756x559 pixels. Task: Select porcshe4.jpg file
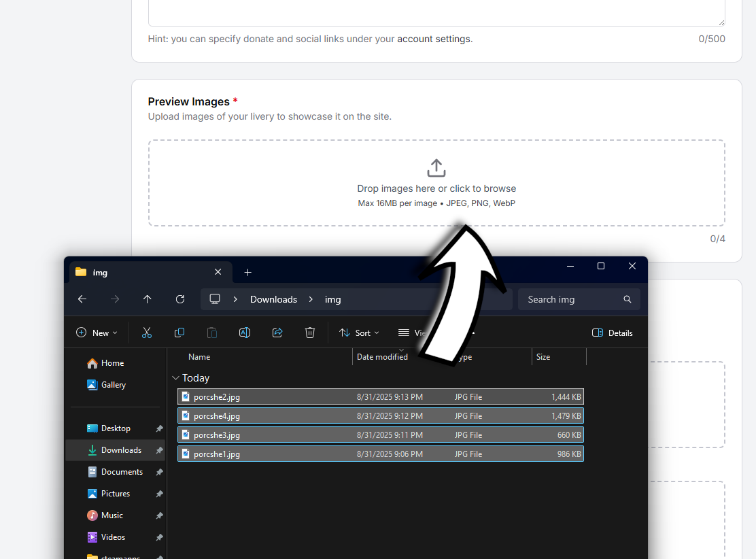click(381, 416)
